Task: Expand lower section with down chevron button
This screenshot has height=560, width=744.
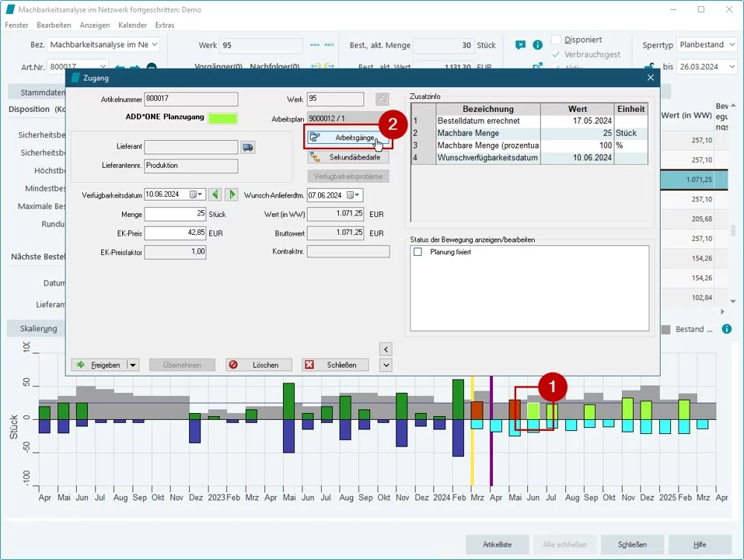Action: pos(386,365)
